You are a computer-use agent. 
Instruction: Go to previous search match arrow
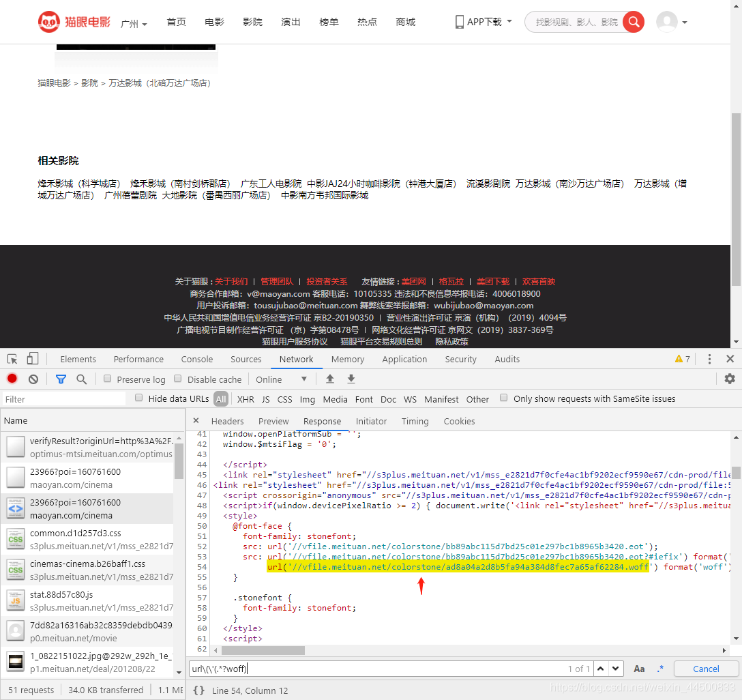pyautogui.click(x=601, y=669)
